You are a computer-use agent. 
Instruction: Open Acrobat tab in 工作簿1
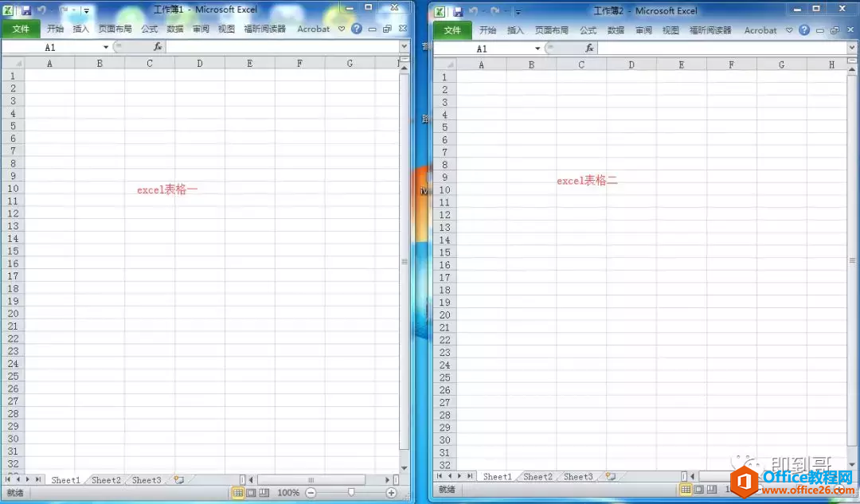point(313,29)
